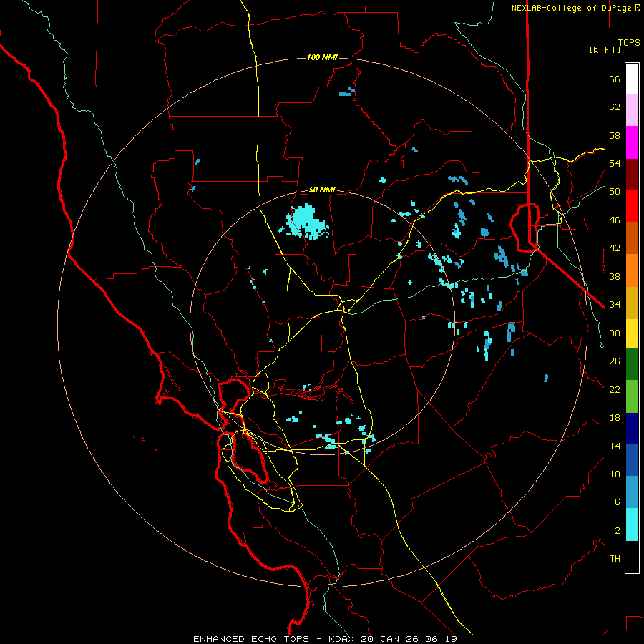Image resolution: width=644 pixels, height=644 pixels.
Task: Click the '66' legend value
Action: [x=615, y=79]
